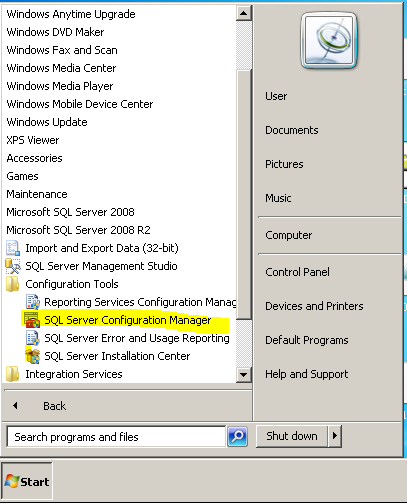Viewport: 407px width, 503px height.
Task: Click the programs list scrollbar thumb
Action: pyautogui.click(x=244, y=194)
